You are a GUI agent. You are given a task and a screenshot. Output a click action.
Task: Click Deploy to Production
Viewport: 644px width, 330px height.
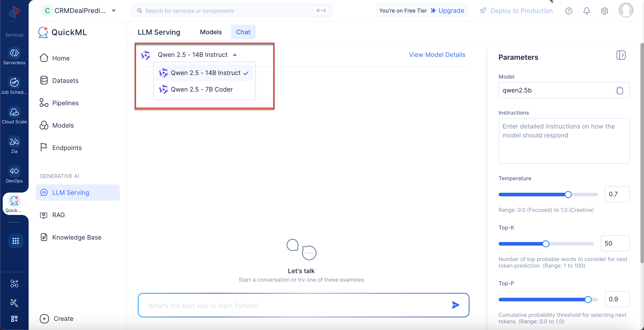tap(521, 11)
